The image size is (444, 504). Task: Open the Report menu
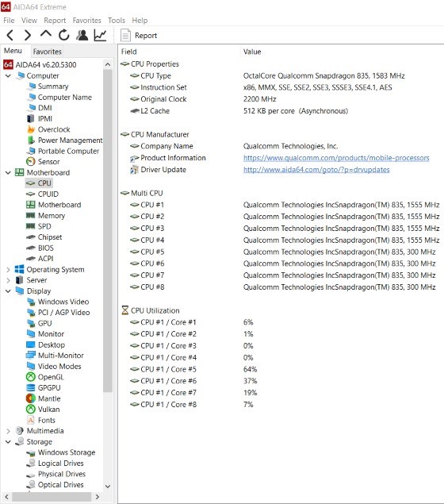click(55, 21)
